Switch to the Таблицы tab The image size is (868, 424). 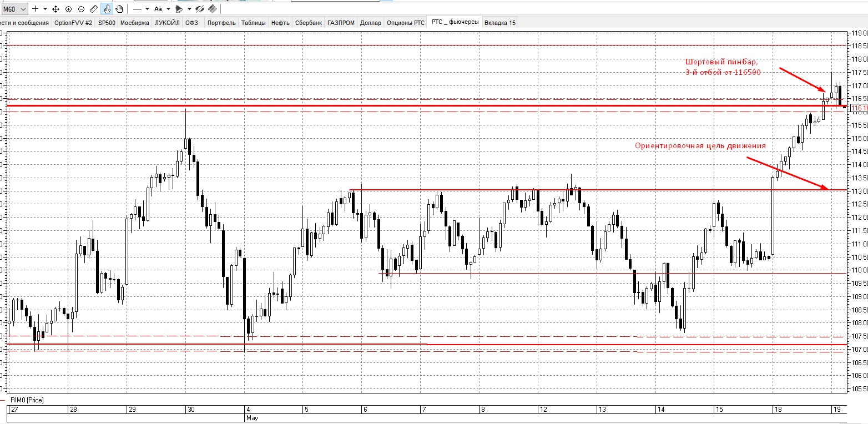[254, 23]
